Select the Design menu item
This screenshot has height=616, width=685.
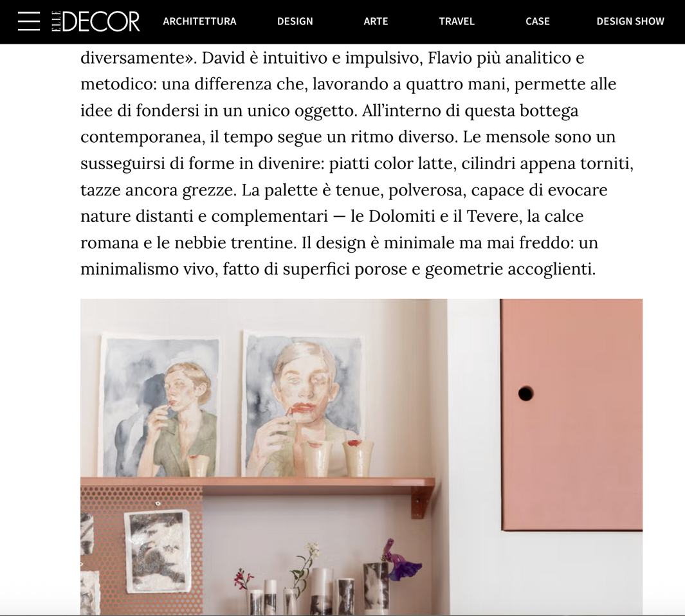(295, 21)
